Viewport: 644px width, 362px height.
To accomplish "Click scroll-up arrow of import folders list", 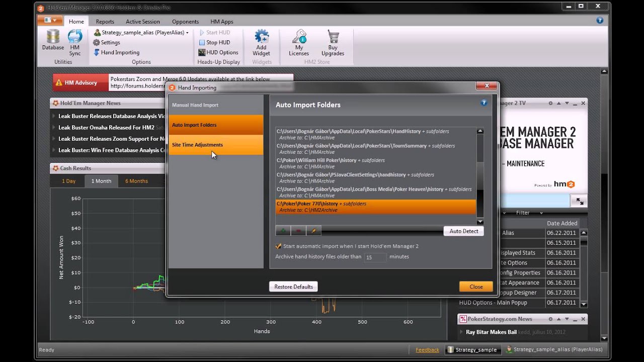I will coord(480,131).
